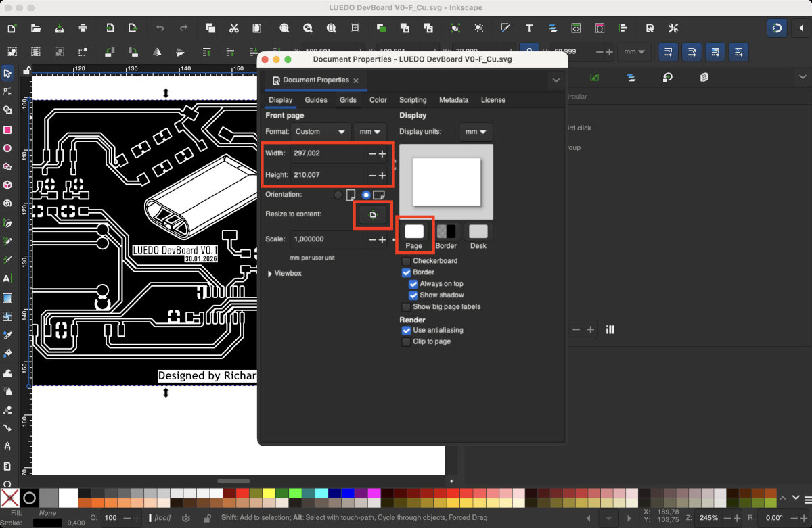The height and width of the screenshot is (528, 812).
Task: Select the Gradient tool
Action: pos(7,297)
